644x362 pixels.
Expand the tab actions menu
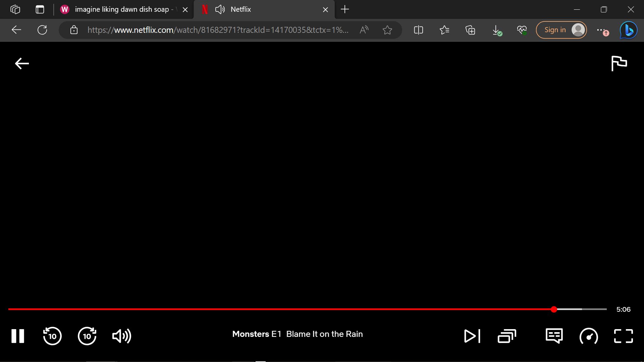40,9
